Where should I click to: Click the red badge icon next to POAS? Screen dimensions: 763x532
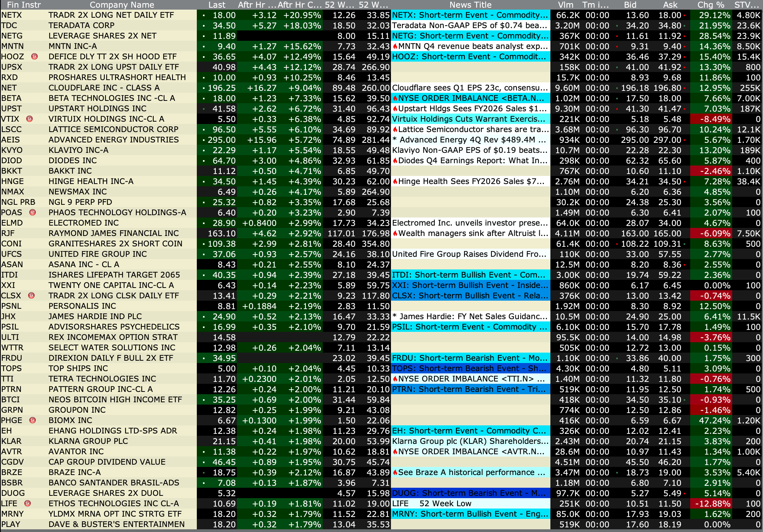click(33, 212)
